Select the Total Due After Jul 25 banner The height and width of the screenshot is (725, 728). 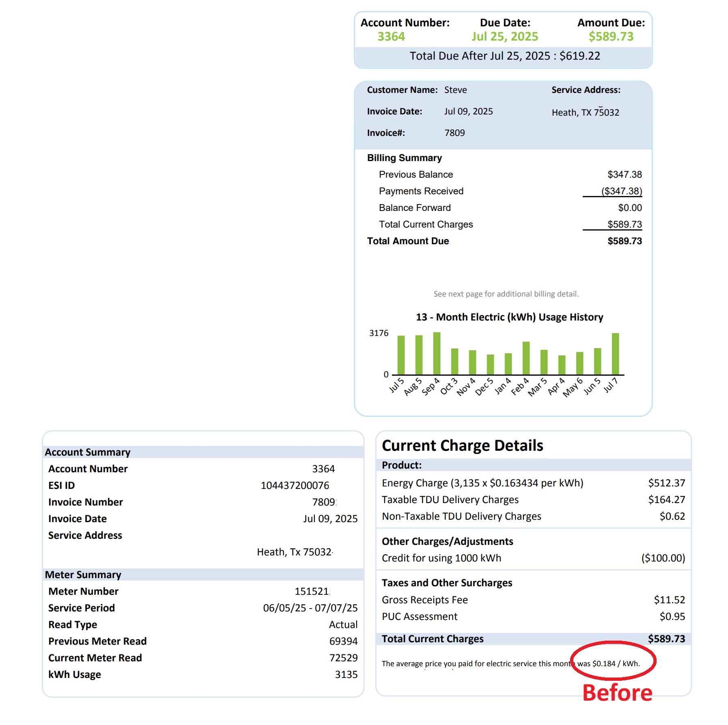tap(504, 56)
